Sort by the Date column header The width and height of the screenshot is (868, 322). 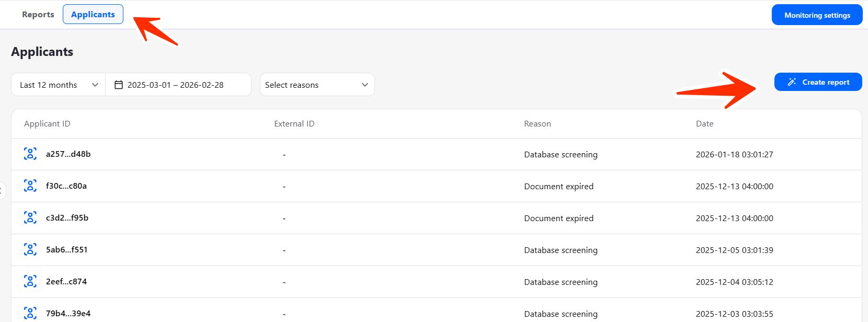tap(704, 124)
